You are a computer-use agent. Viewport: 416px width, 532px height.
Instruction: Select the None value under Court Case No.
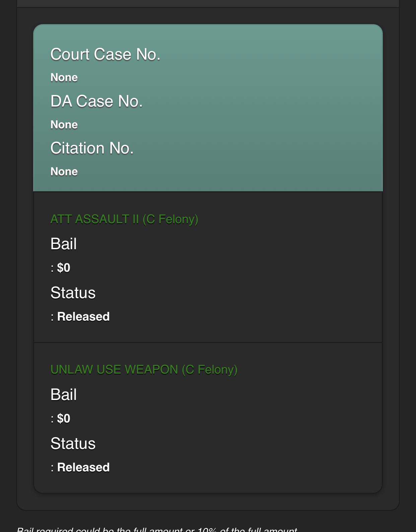tap(64, 77)
